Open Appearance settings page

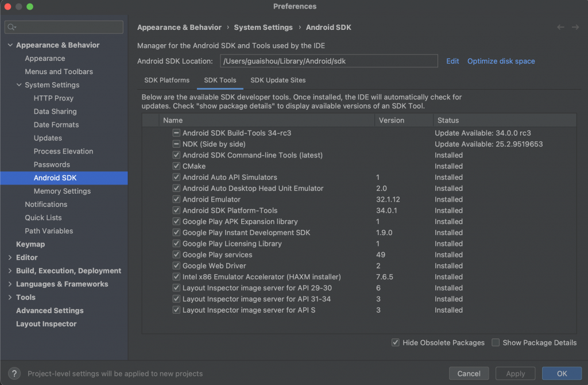(x=45, y=59)
